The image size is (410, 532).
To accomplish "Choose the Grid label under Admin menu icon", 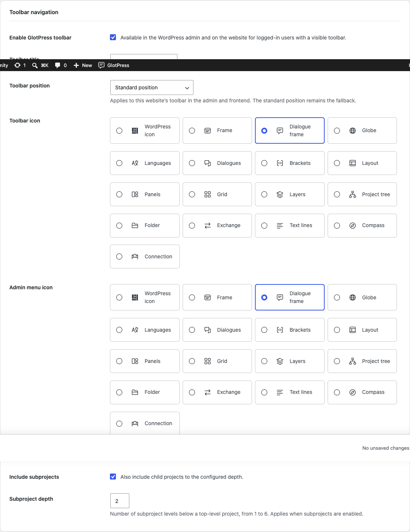I will [x=222, y=361].
